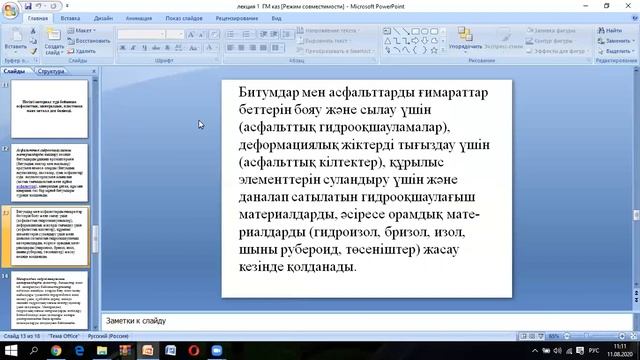
Task: Open the Анимация ribbon tab
Action: pyautogui.click(x=139, y=18)
